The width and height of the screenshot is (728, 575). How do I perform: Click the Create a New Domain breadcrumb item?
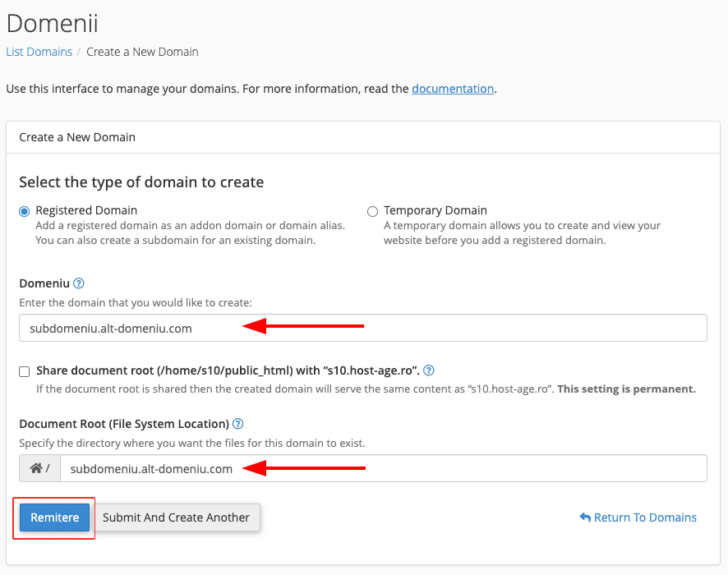142,52
